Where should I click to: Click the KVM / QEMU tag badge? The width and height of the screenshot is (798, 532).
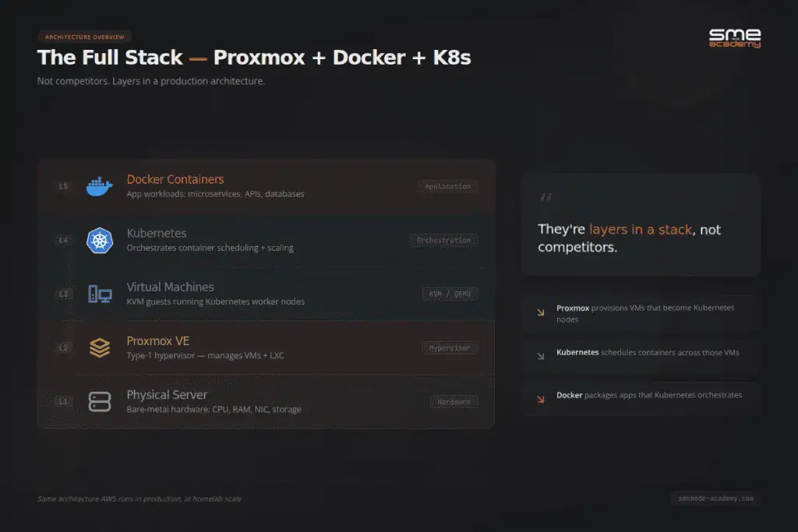coord(450,294)
